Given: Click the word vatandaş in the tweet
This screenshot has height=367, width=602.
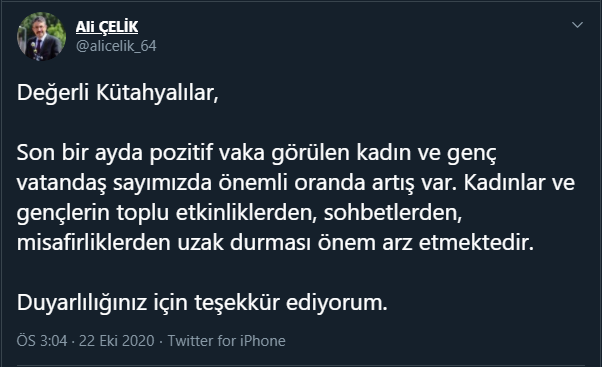Looking at the screenshot, I should coord(61,184).
